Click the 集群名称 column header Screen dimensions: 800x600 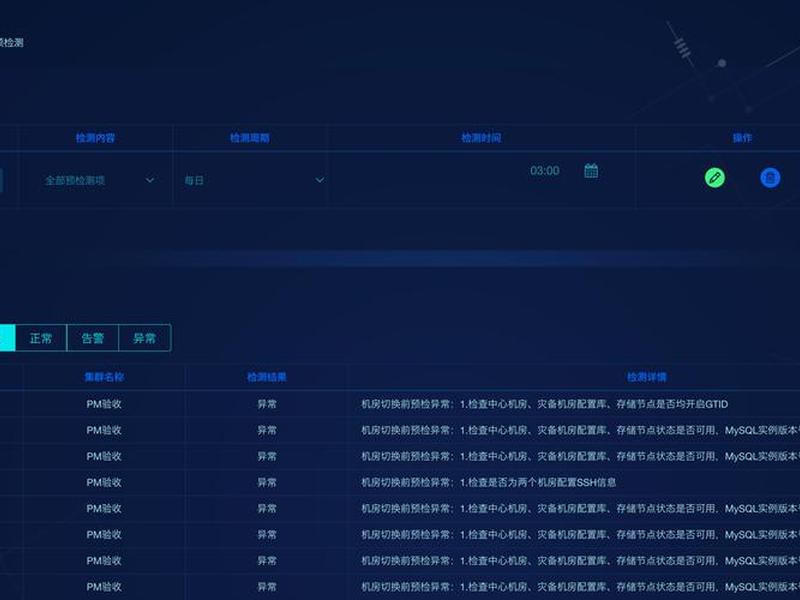coord(104,377)
